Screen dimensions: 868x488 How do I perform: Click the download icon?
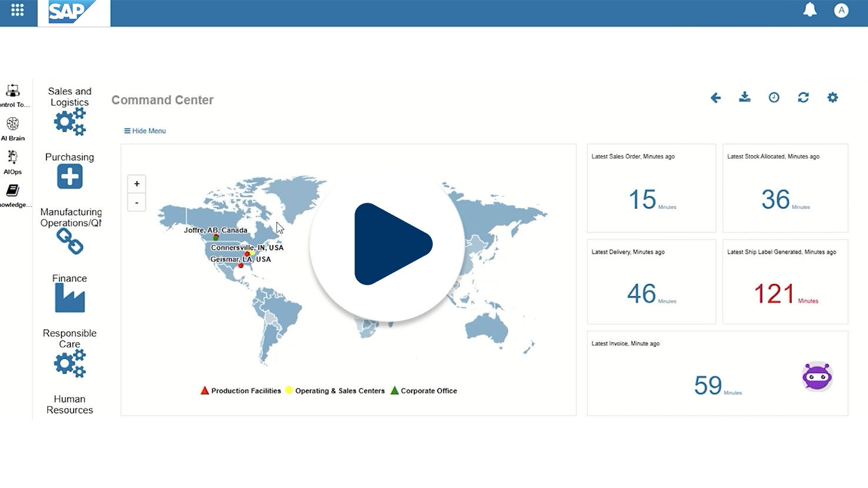click(x=745, y=97)
